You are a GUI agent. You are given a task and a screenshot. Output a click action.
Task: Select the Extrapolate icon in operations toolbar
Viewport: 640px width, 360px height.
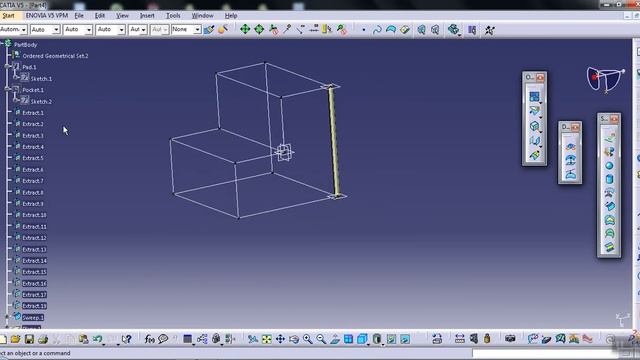pos(534,155)
